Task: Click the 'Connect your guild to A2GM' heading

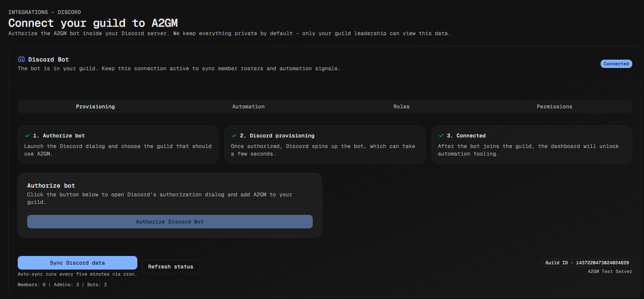Action: click(93, 23)
